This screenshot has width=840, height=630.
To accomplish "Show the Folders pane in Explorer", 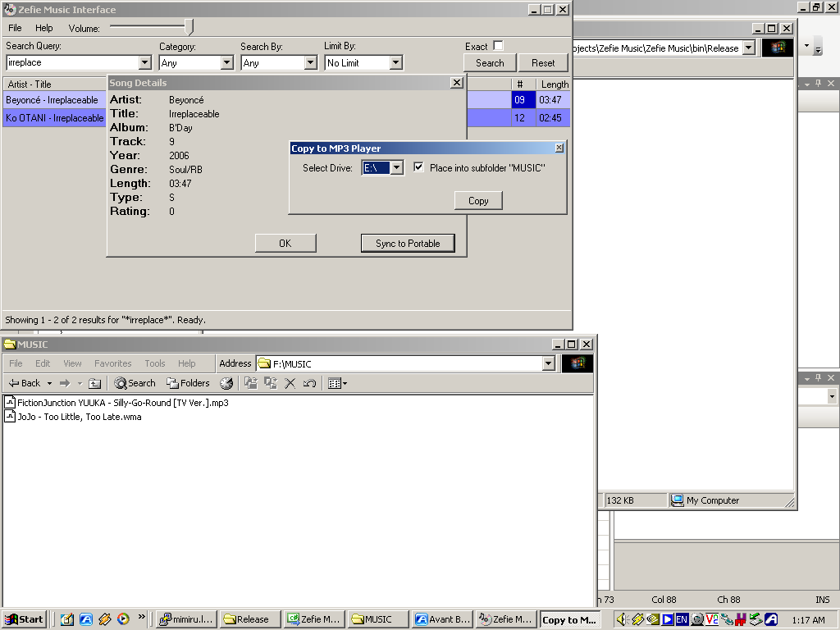I will (188, 383).
